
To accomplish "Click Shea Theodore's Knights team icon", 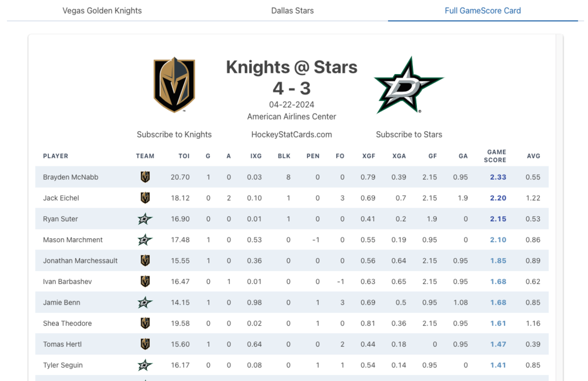I will click(x=145, y=323).
